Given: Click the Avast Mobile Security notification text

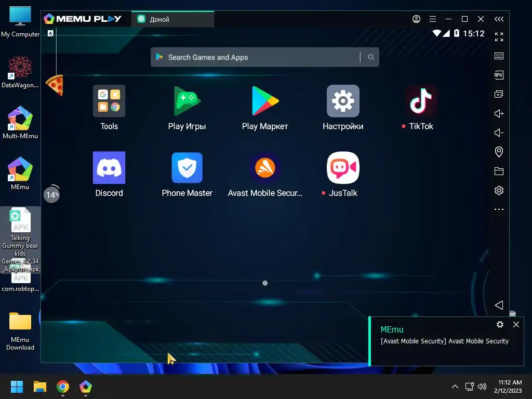Looking at the screenshot, I should (445, 341).
